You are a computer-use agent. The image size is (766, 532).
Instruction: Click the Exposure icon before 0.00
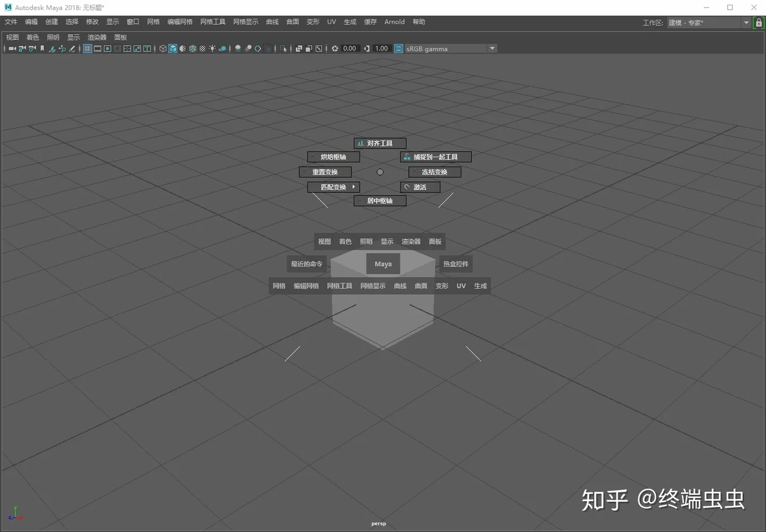tap(335, 48)
